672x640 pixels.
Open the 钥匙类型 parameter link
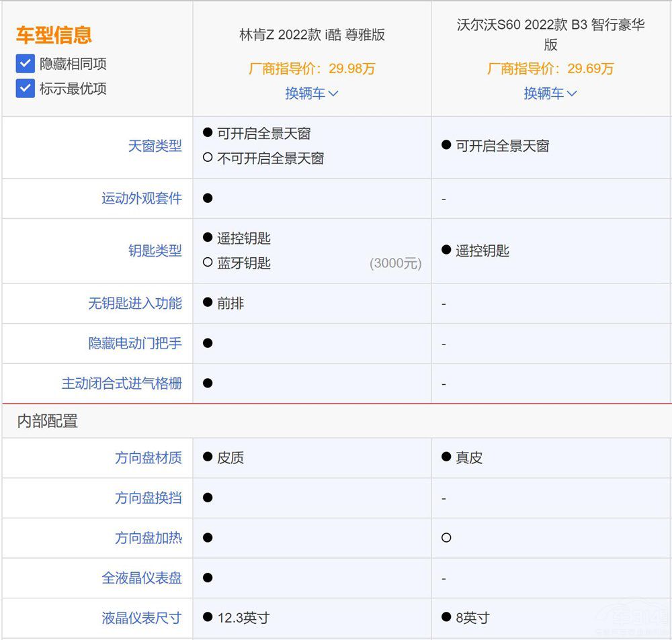pyautogui.click(x=155, y=250)
